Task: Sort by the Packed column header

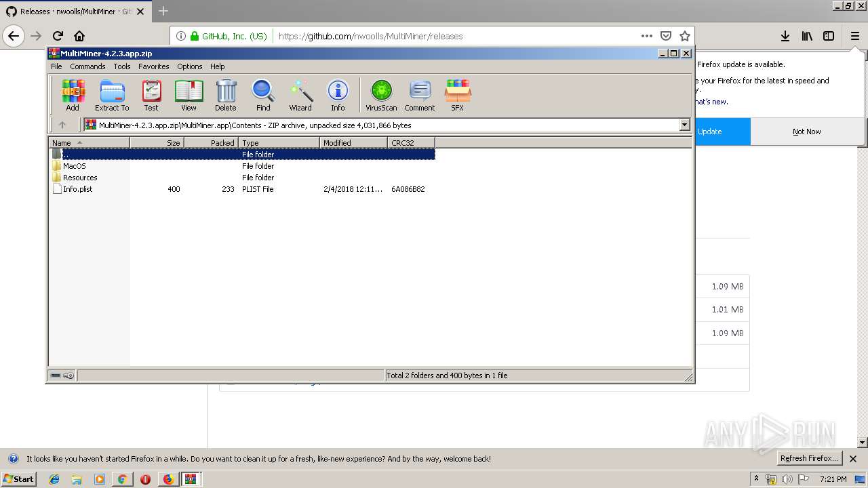Action: pos(211,142)
